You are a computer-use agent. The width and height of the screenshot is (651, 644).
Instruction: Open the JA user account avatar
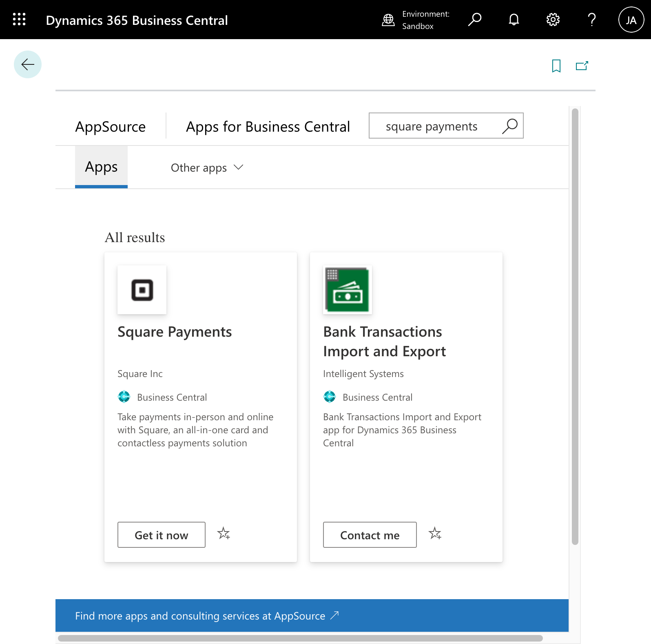point(631,20)
